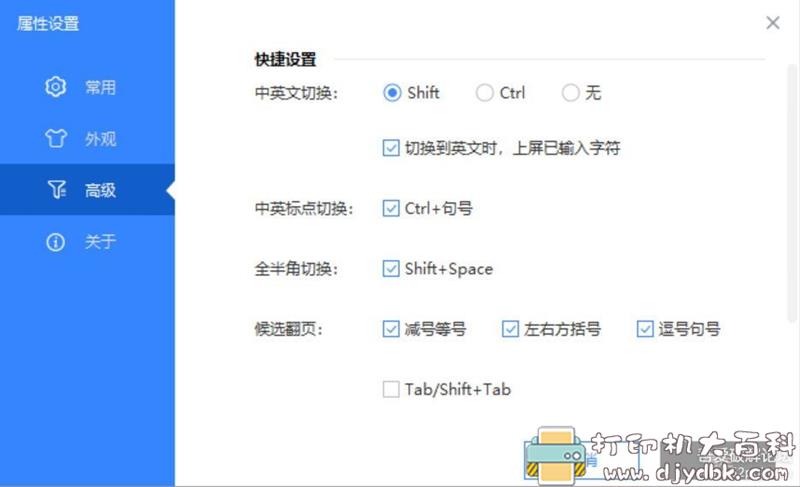Click the gear icon beside 常用
The image size is (800, 487).
point(56,87)
